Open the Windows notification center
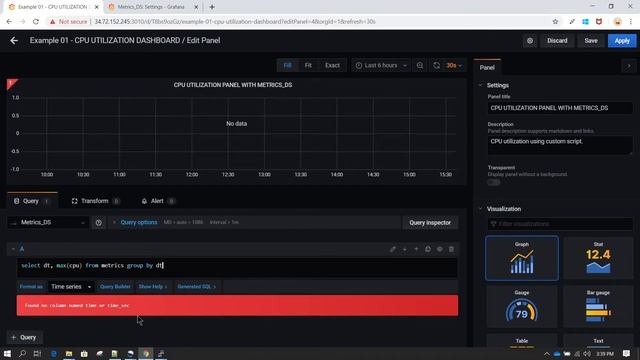 pyautogui.click(x=627, y=353)
